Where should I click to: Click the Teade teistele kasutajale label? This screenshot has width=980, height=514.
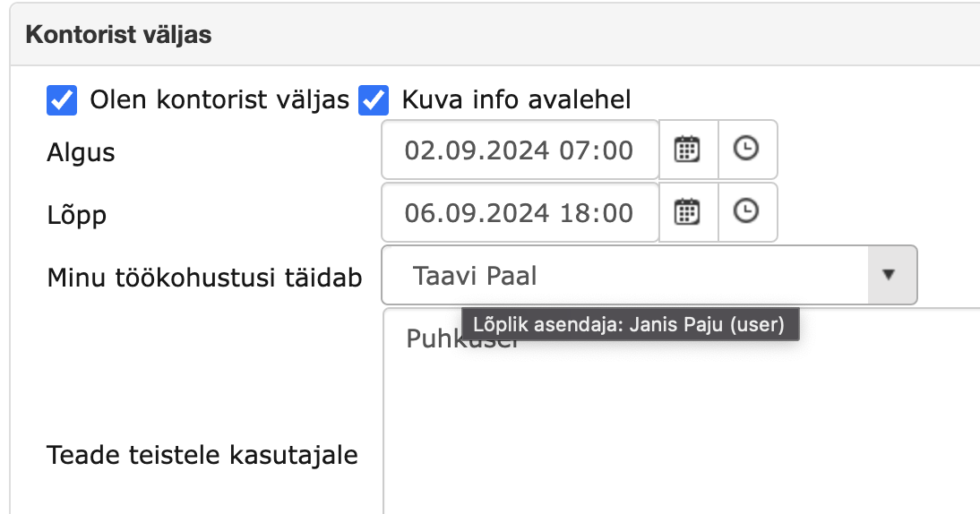click(x=202, y=455)
